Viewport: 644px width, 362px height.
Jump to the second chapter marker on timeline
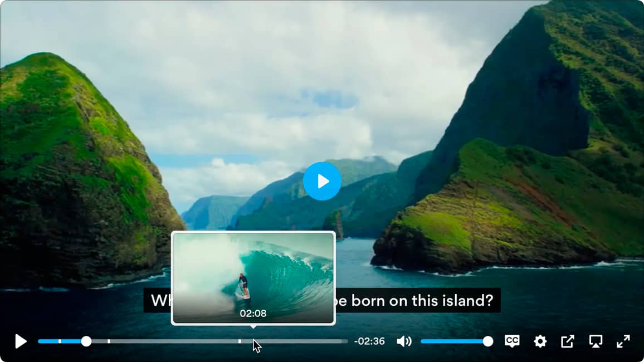click(109, 341)
